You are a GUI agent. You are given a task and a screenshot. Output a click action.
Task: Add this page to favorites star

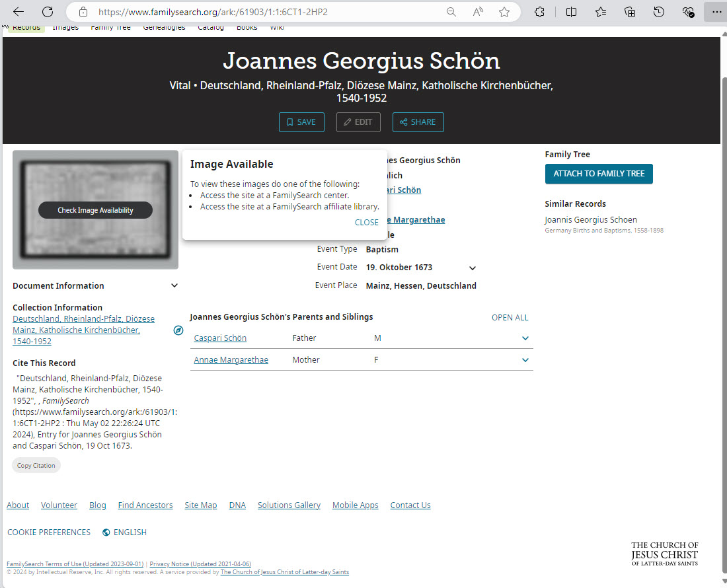(x=504, y=12)
